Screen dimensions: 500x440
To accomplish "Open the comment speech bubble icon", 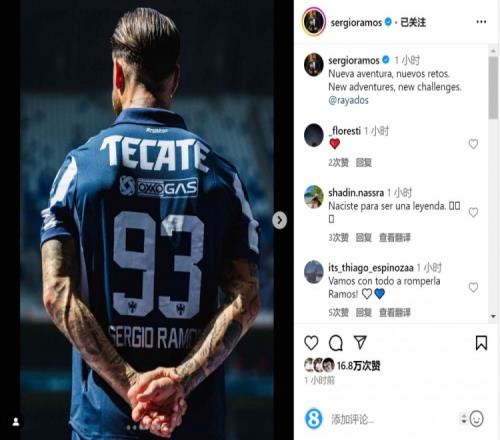I will pyautogui.click(x=336, y=343).
